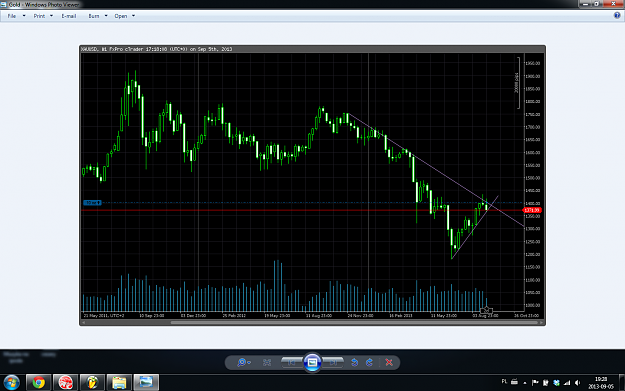
Task: Rotate the image clockwise
Action: pos(369,362)
